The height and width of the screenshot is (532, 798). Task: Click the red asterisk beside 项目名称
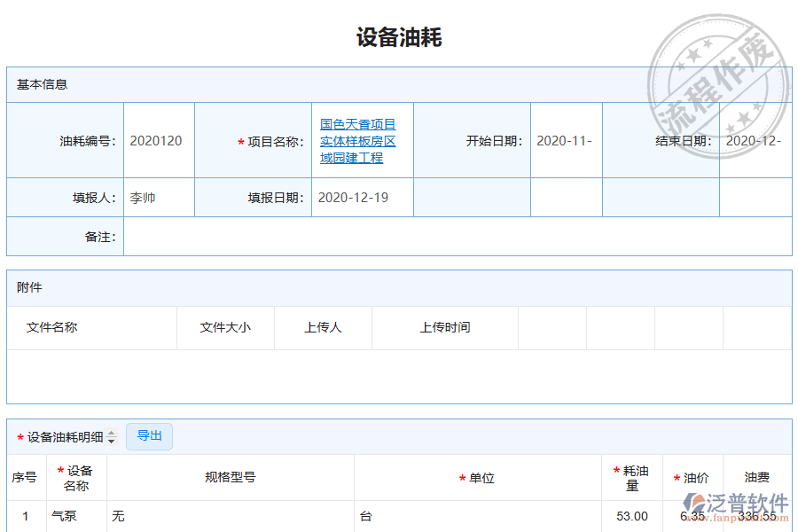241,139
